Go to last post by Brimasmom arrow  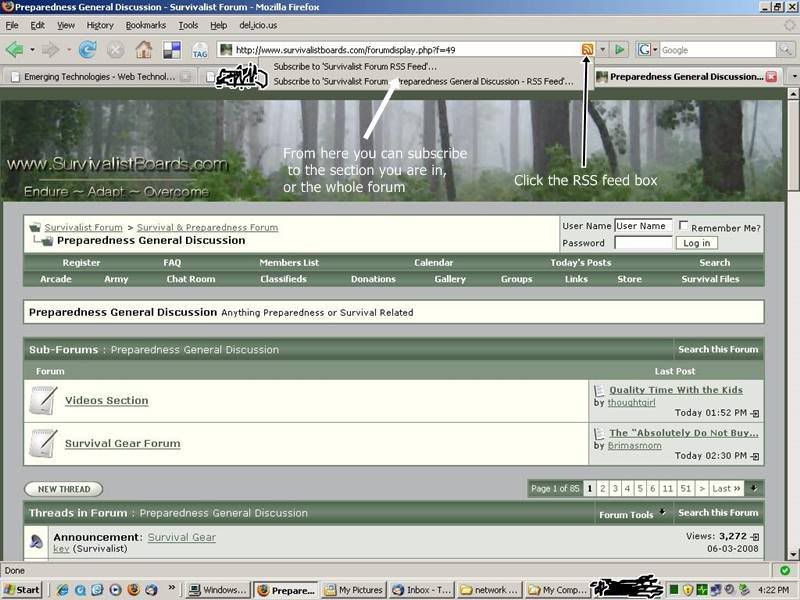(755, 456)
